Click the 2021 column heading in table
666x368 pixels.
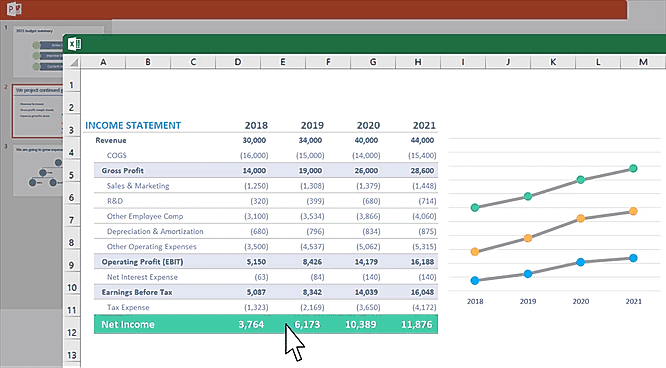424,125
